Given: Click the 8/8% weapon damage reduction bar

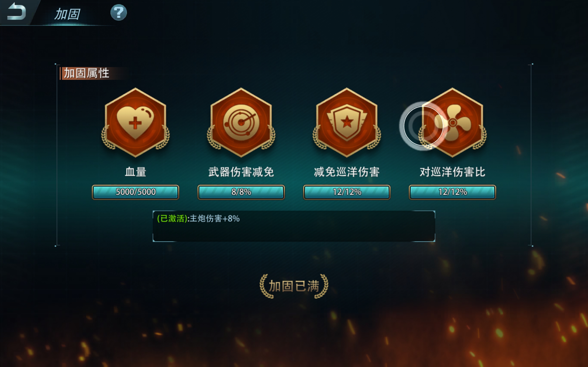Looking at the screenshot, I should [x=241, y=192].
